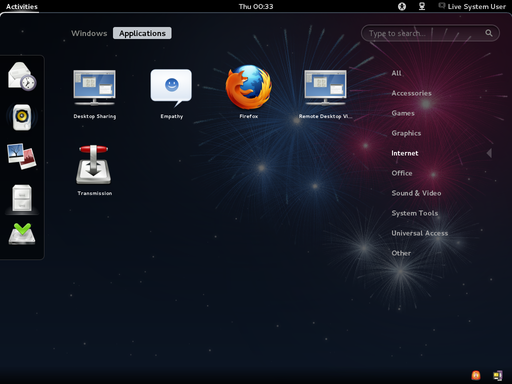Image resolution: width=512 pixels, height=384 pixels.
Task: Select the Office category
Action: click(402, 173)
